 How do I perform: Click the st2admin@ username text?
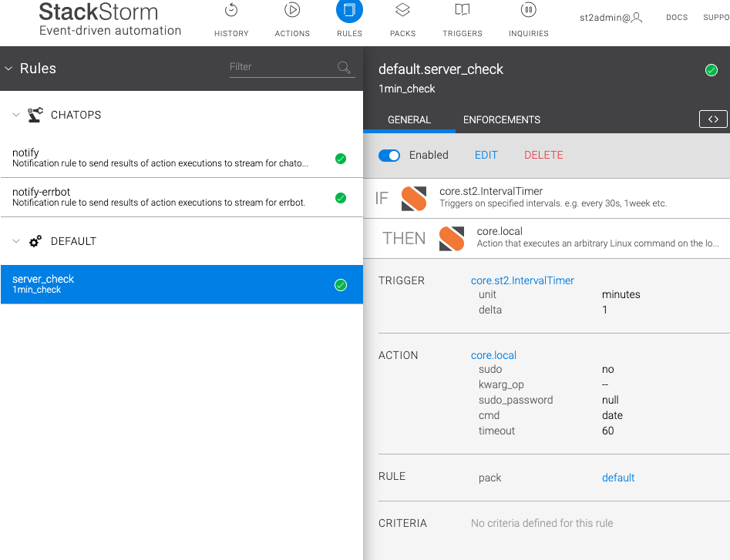point(605,18)
